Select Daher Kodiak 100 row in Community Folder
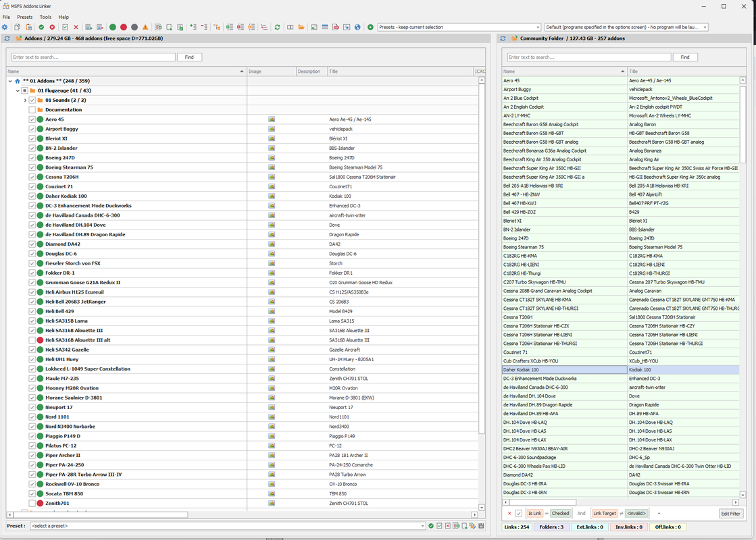 coord(620,370)
